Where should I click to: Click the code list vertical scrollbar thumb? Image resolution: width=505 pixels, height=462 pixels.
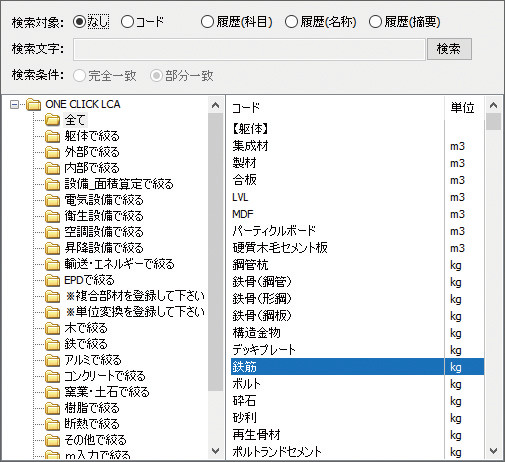click(x=493, y=121)
